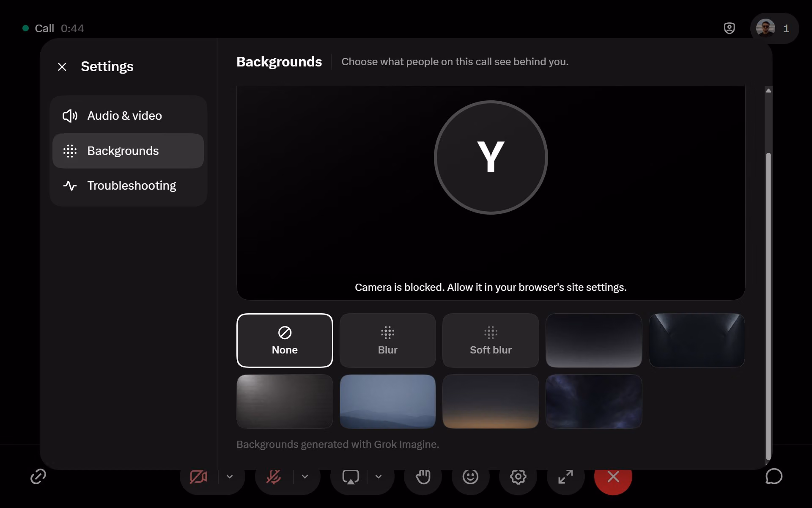
Task: Click the Backgrounds panel vertical scrollbar thumb
Action: [768, 306]
